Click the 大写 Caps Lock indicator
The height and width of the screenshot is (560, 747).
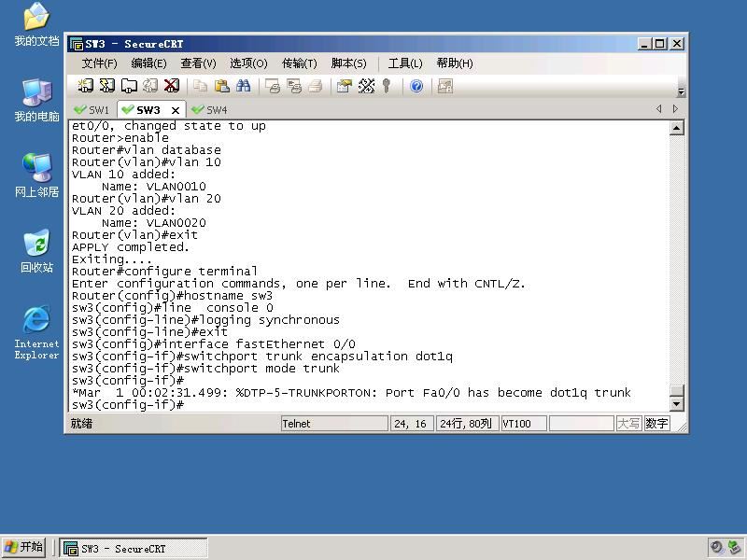pyautogui.click(x=627, y=424)
